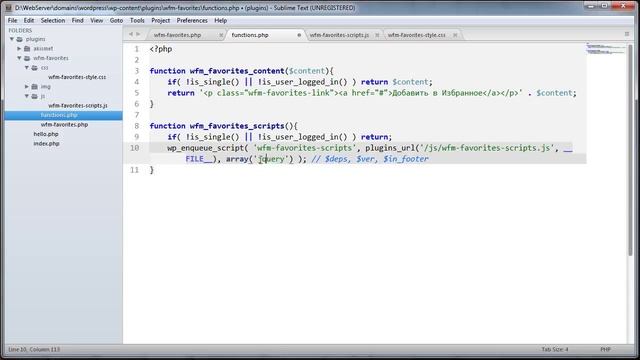Screen dimensions: 640x360
Task: Click the FOLDERS sidebar heading
Action: (20, 30)
